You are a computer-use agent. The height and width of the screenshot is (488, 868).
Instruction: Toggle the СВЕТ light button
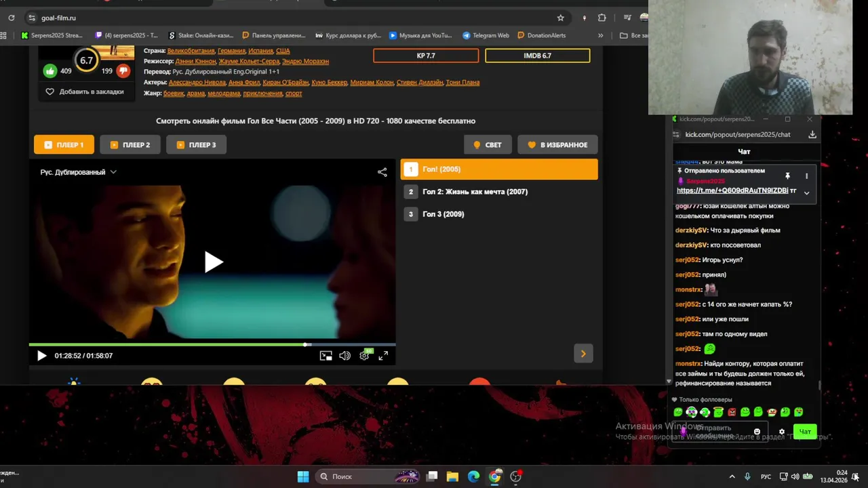(488, 144)
